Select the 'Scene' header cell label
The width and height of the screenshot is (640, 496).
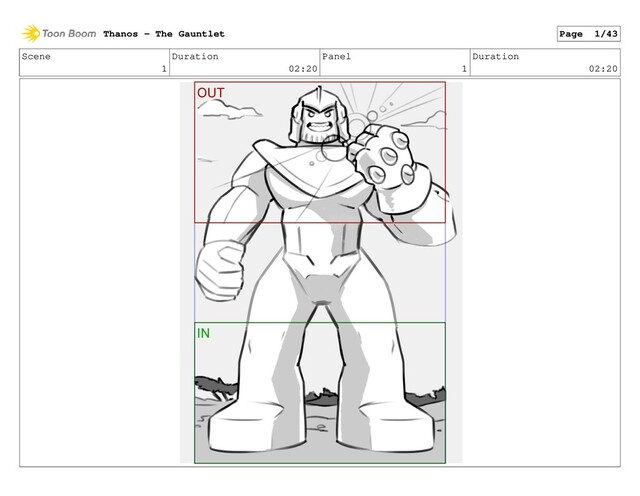coord(36,56)
